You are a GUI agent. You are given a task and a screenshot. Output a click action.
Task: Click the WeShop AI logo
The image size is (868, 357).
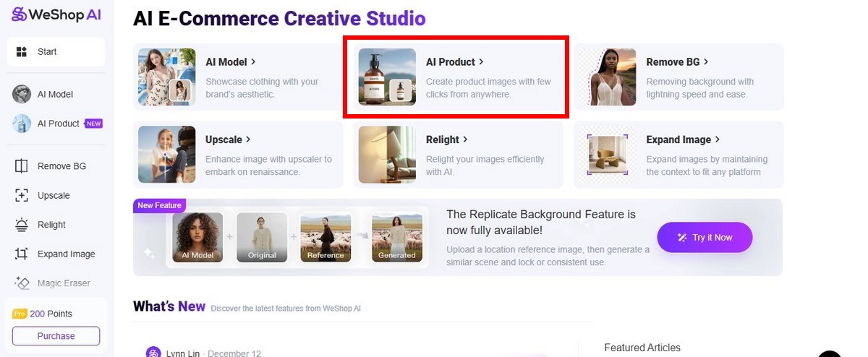pyautogui.click(x=56, y=14)
